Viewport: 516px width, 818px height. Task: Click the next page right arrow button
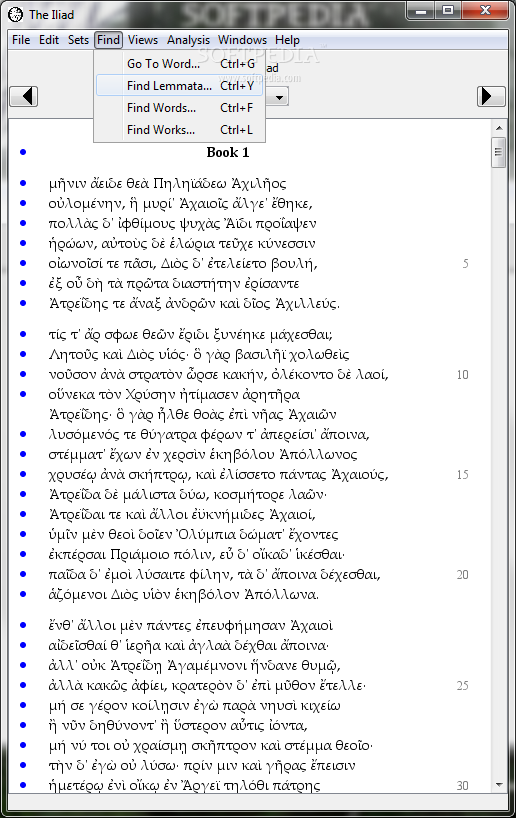coord(491,97)
